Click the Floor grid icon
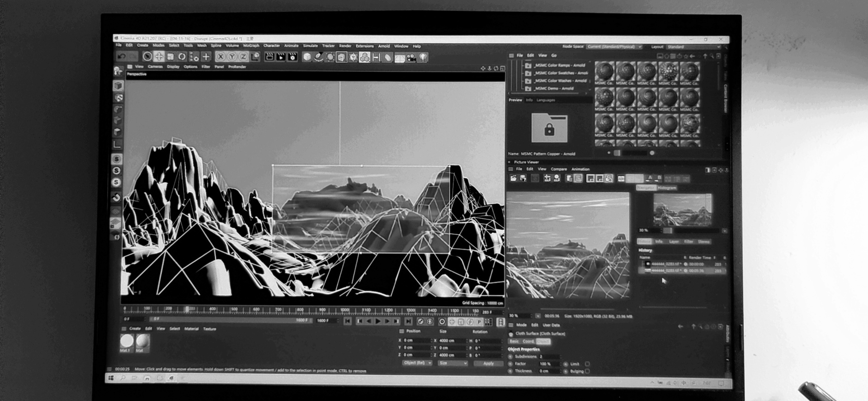The height and width of the screenshot is (401, 868). [400, 58]
